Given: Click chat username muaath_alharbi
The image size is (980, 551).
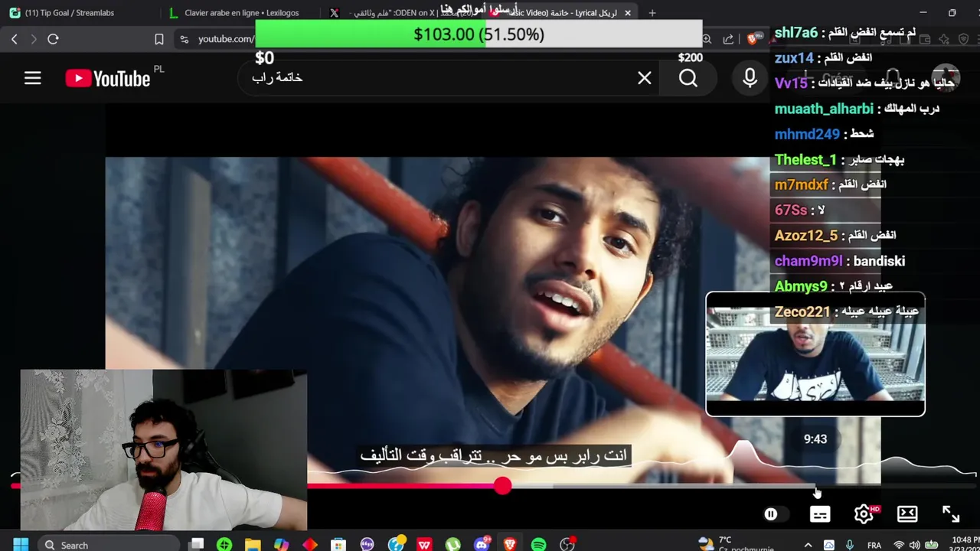Looking at the screenshot, I should (824, 109).
